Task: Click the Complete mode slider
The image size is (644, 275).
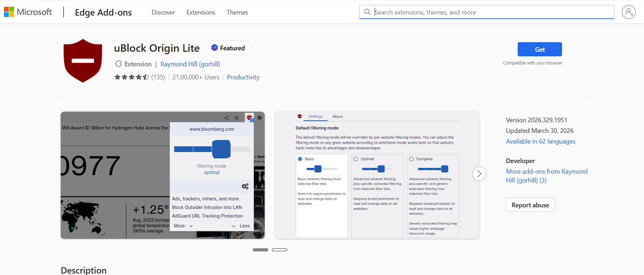Action: pos(433,169)
